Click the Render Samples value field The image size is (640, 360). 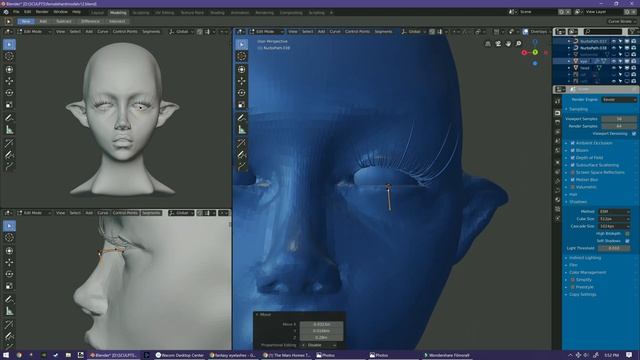pyautogui.click(x=619, y=126)
